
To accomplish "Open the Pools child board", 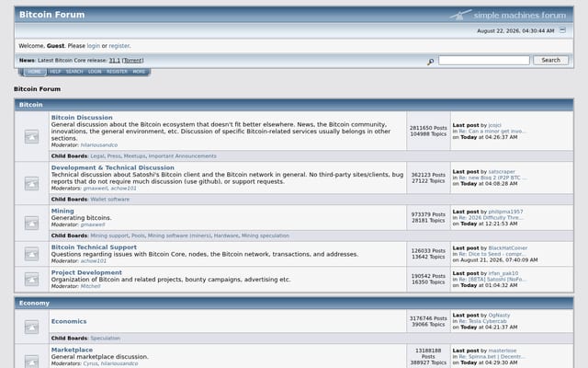I will [138, 236].
